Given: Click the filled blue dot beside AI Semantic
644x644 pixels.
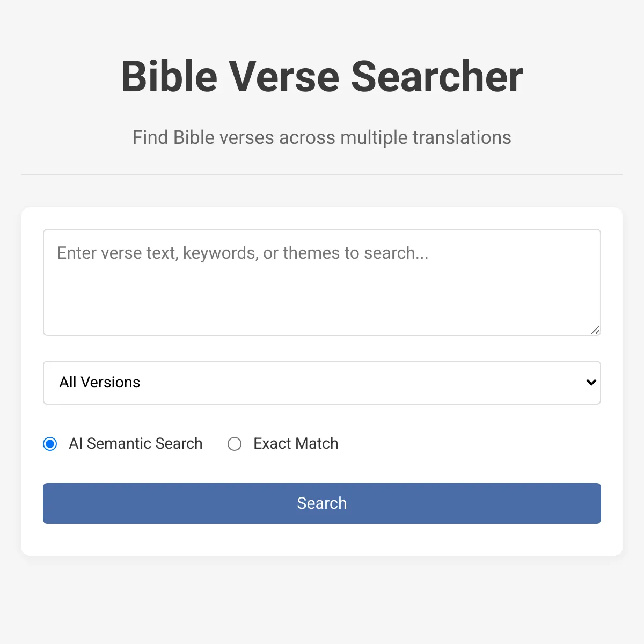Looking at the screenshot, I should tap(50, 444).
